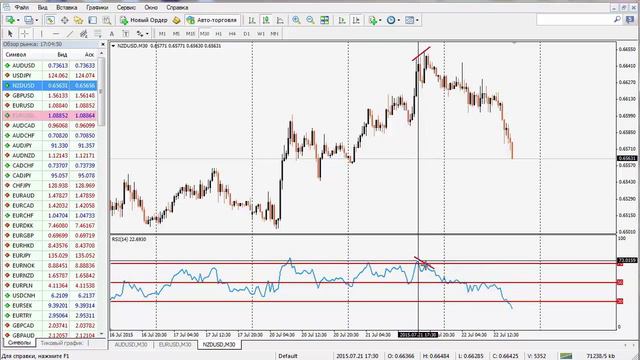Zoom out the chart with minus magnifier

(x=310, y=20)
